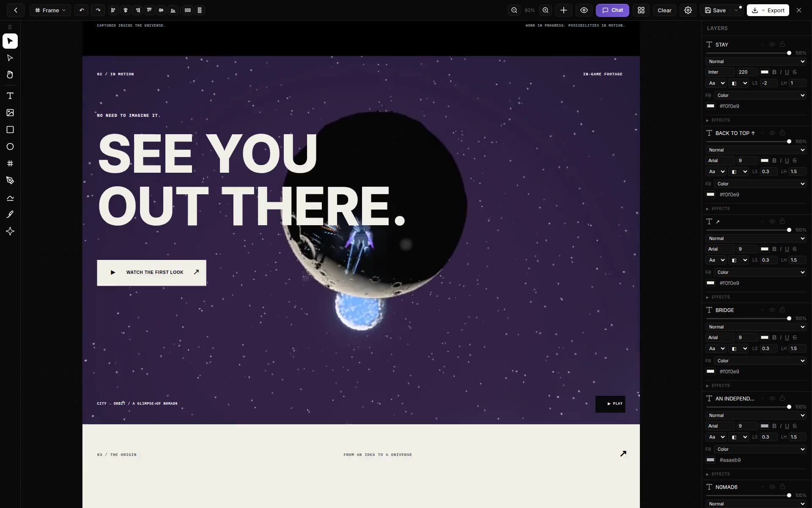The height and width of the screenshot is (508, 812).
Task: Zoom in with the plus magnifier
Action: coord(546,10)
